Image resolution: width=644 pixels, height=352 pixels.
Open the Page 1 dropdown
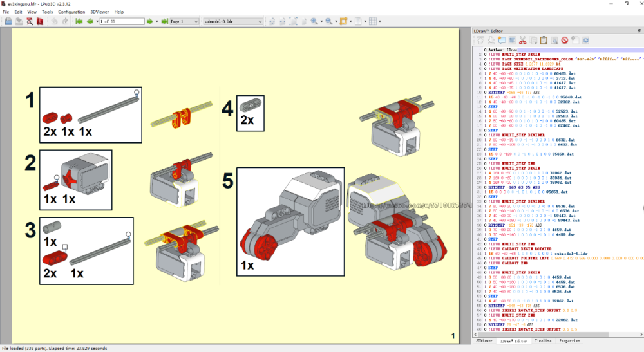tap(184, 21)
